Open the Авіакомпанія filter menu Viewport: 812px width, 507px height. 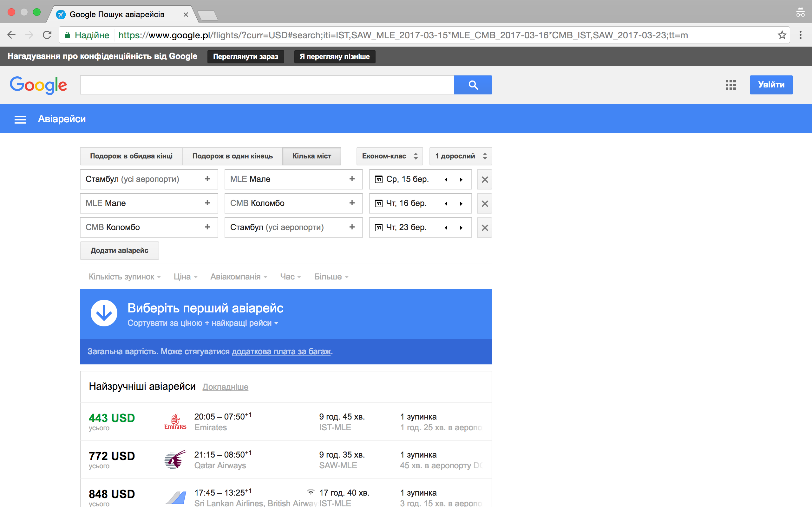click(239, 277)
